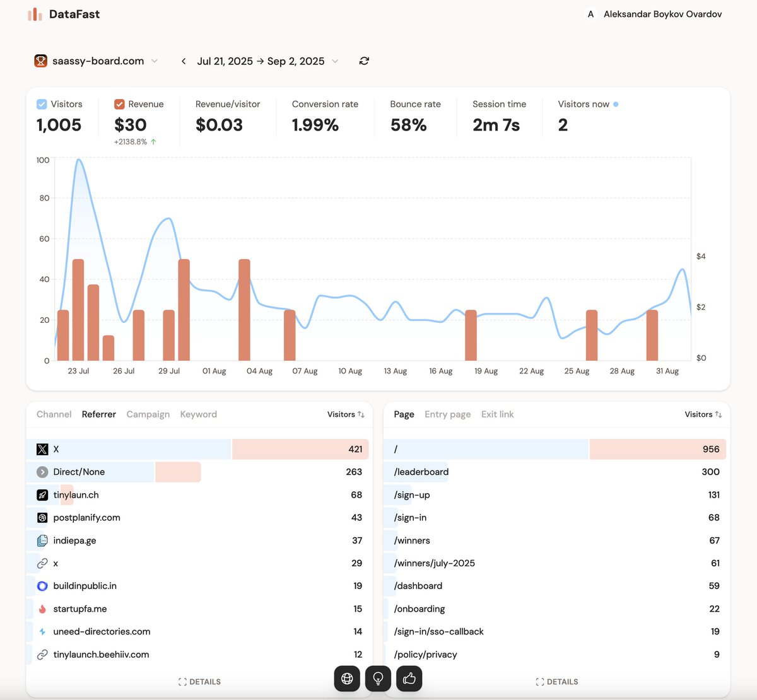The image size is (757, 700).
Task: Click the live blue dot beside Visitors now
Action: (616, 104)
